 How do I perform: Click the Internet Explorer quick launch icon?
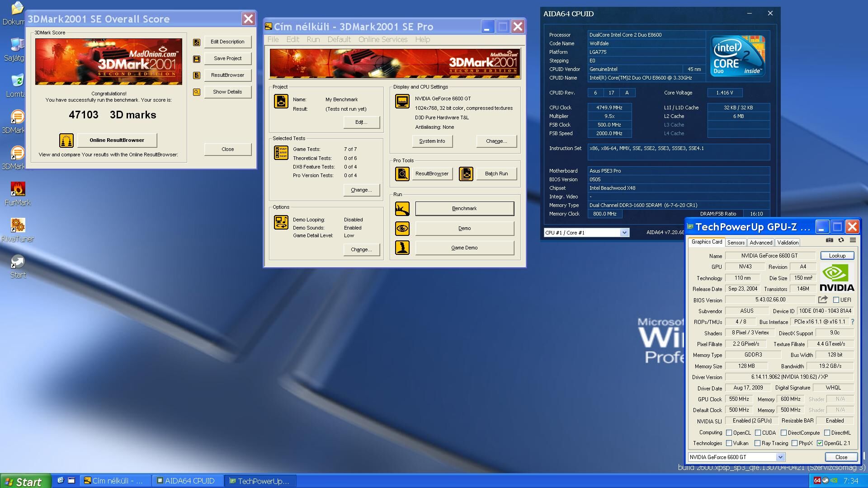[x=61, y=481]
